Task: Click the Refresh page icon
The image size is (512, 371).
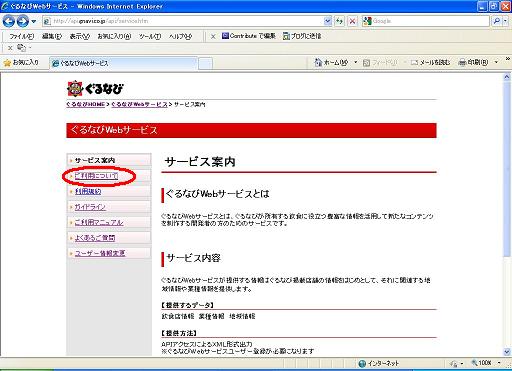Action: pos(339,21)
